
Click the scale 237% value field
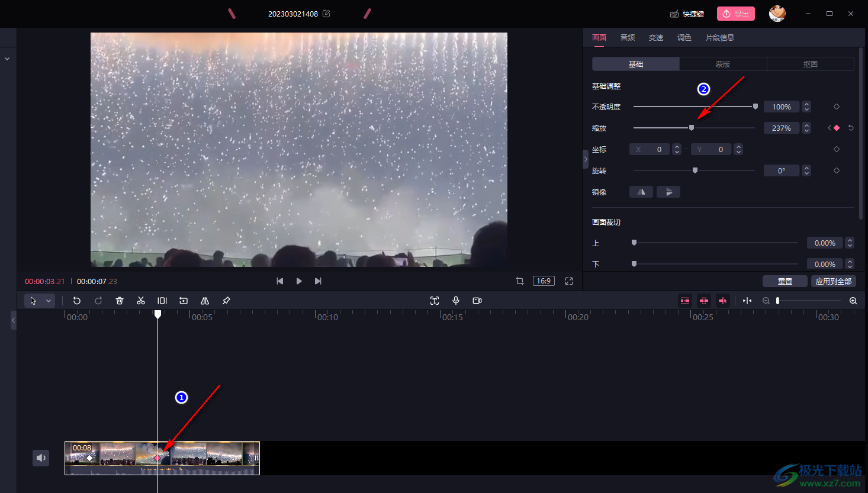point(782,128)
